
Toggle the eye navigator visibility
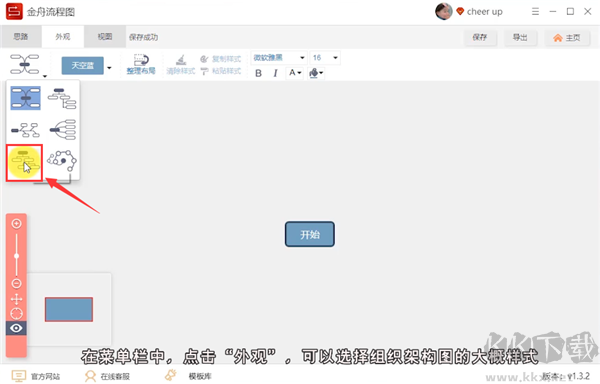point(16,328)
